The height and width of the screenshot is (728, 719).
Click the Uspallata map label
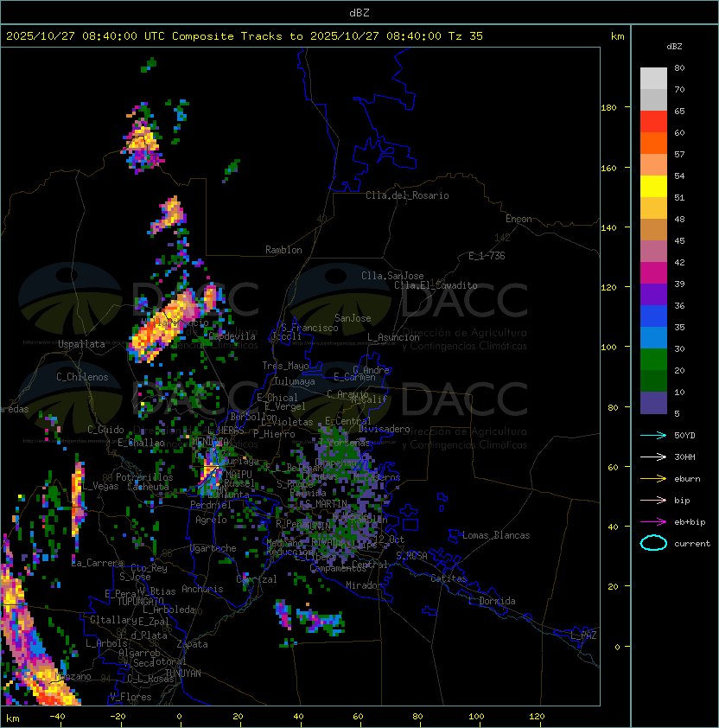(x=81, y=344)
